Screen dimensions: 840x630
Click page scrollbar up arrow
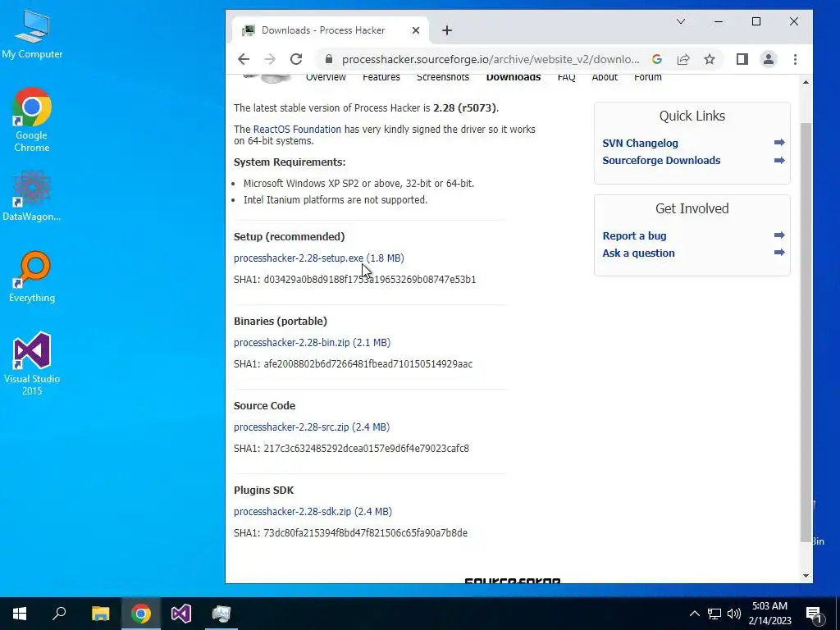tap(806, 82)
